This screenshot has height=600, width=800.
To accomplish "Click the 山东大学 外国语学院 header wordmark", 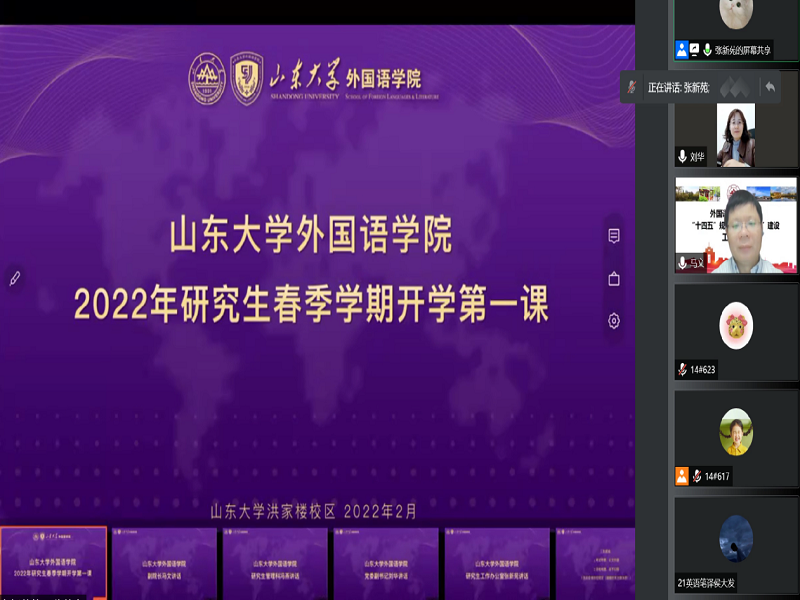I will tap(354, 81).
